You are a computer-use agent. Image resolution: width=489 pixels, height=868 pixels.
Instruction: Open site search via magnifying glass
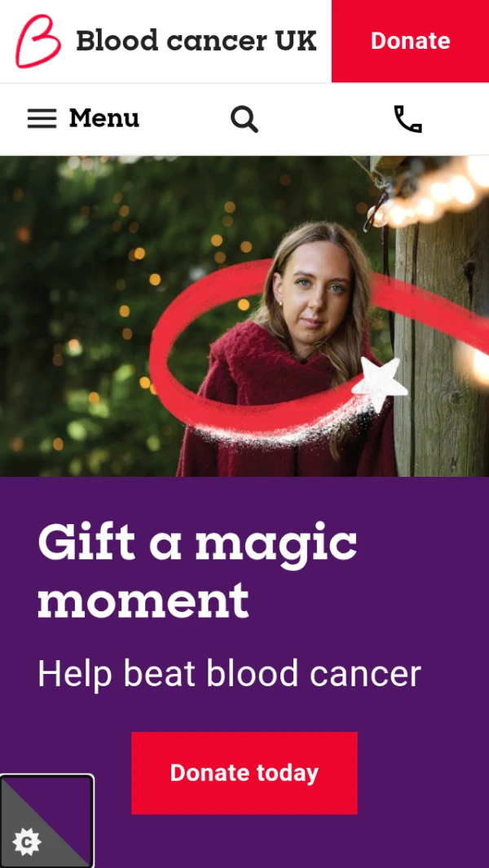(244, 119)
